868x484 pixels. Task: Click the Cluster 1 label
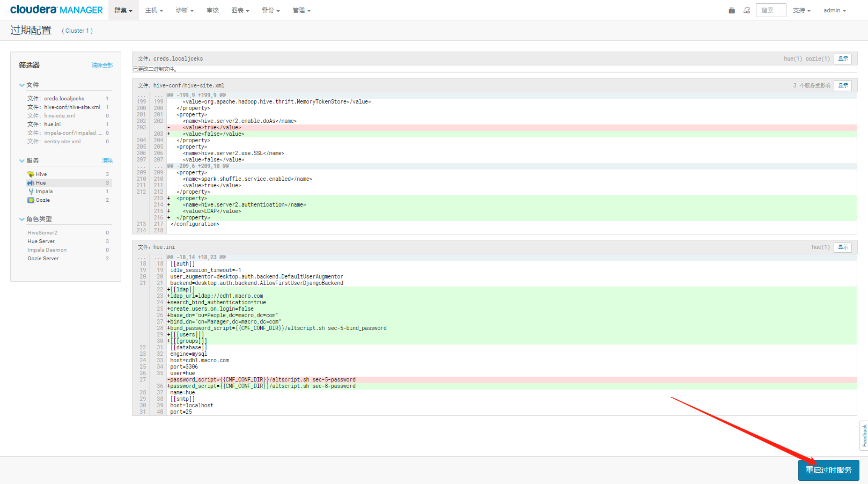[77, 31]
